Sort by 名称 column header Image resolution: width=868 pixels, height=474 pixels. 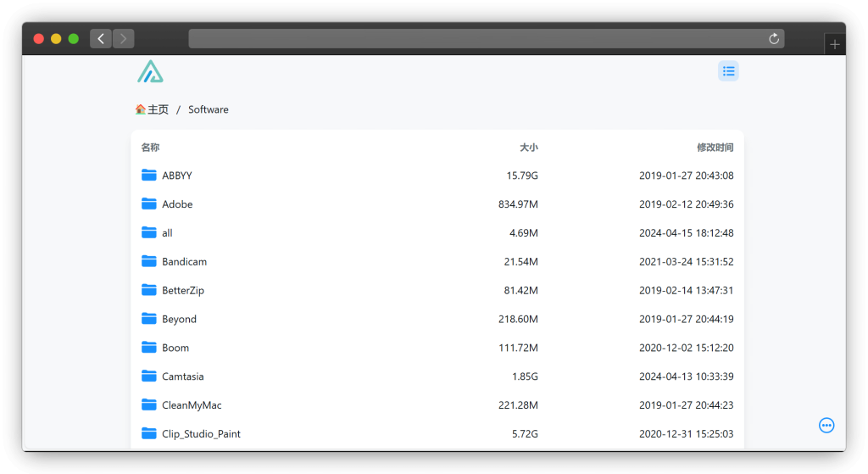(x=150, y=148)
